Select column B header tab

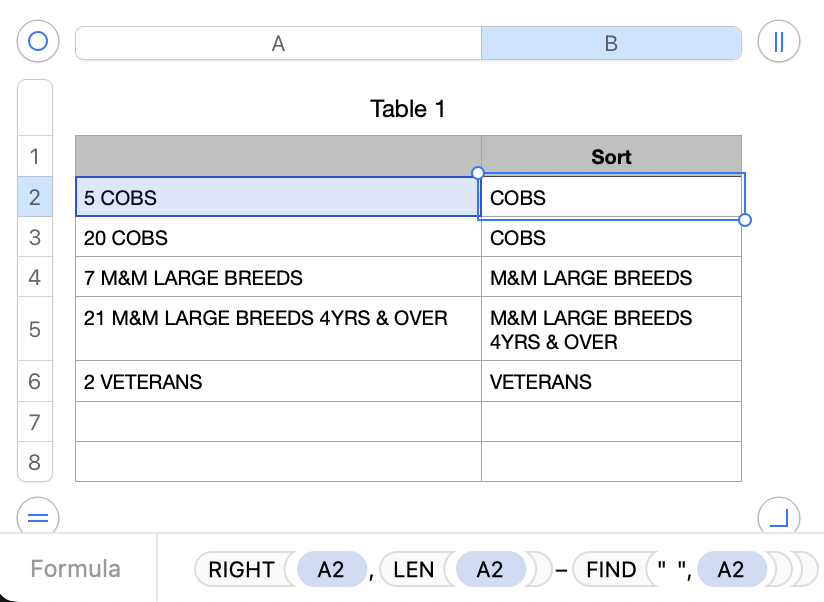[x=611, y=43]
